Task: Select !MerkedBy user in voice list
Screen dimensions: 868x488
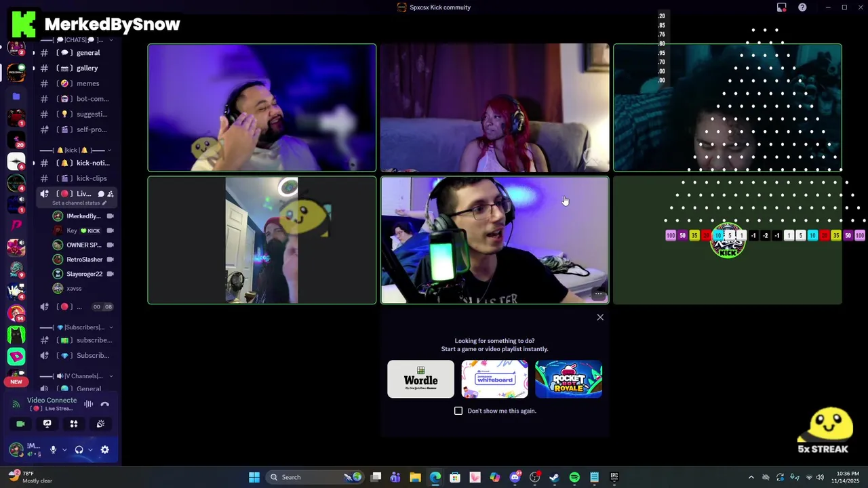Action: click(x=83, y=216)
